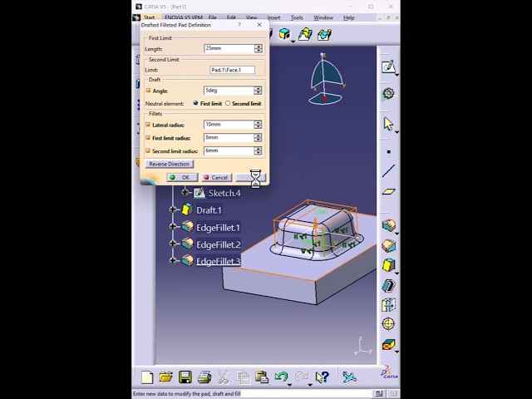Click the dialog's question mark help button
Screen dimensions: 532x399
click(239, 25)
